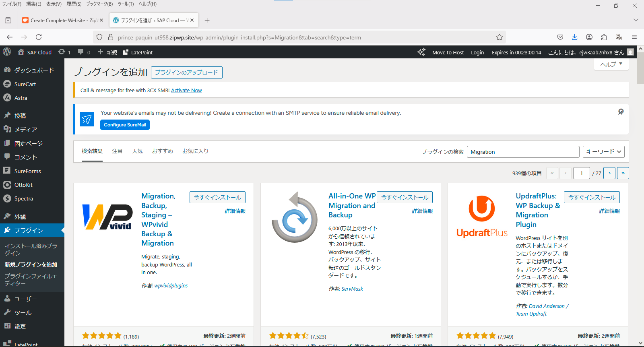Screen dimensions: 644x347
Task: Open SAP Cloud site home link
Action: tap(35, 52)
